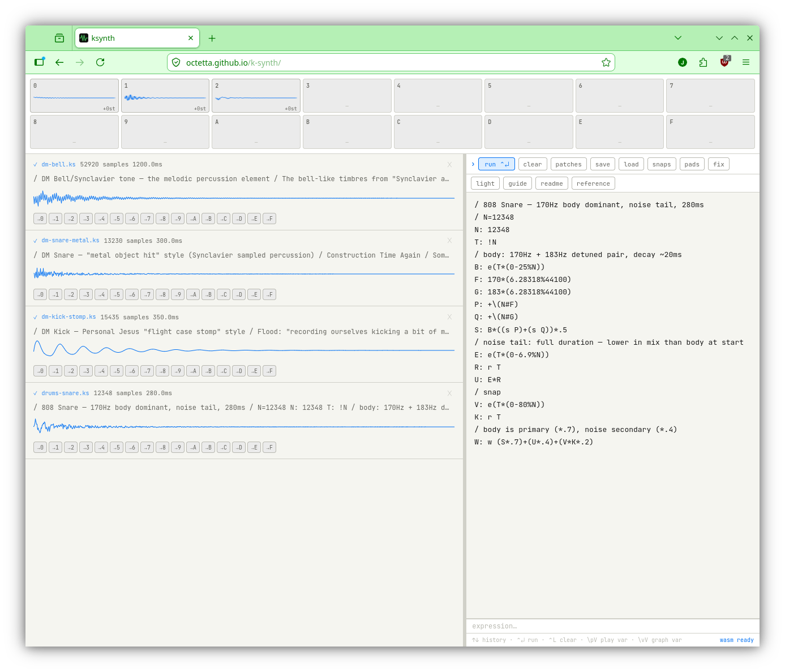Viewport: 785px width, 672px height.
Task: Remove the drums-snare.ks sample with X
Action: 450,393
